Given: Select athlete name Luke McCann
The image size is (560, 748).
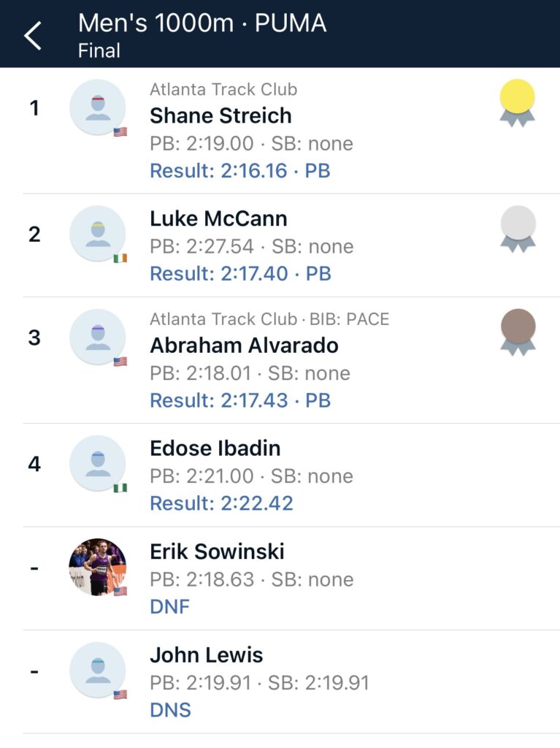Looking at the screenshot, I should coord(218,219).
